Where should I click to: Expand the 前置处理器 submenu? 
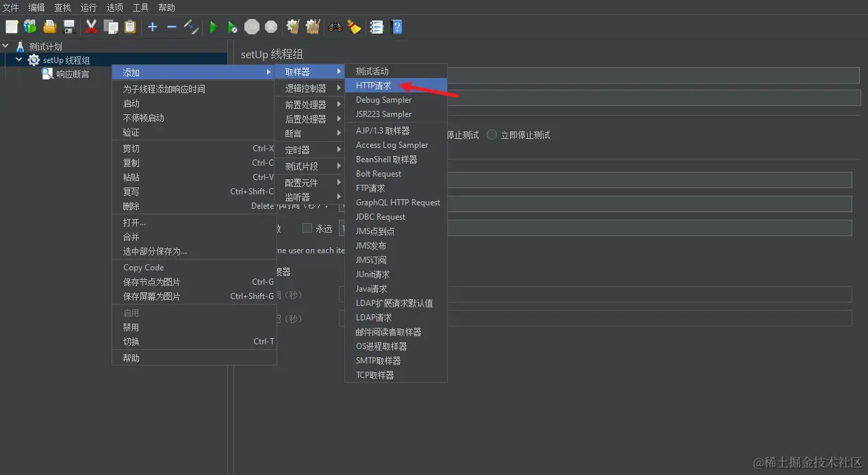click(x=309, y=105)
